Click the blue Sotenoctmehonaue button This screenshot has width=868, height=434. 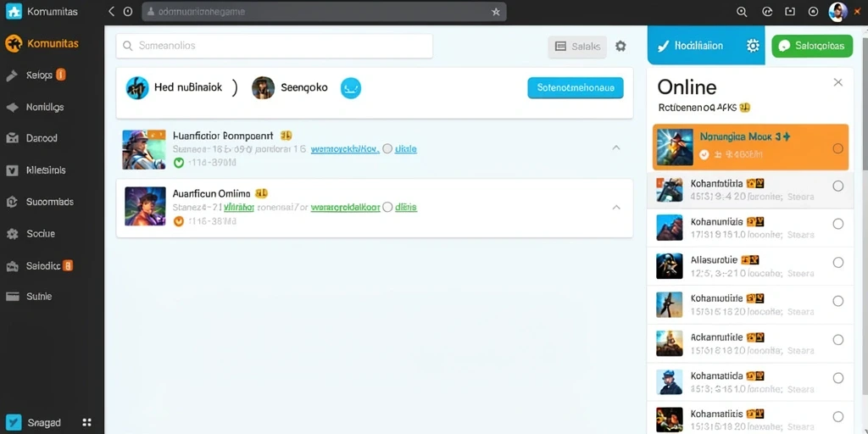point(576,88)
